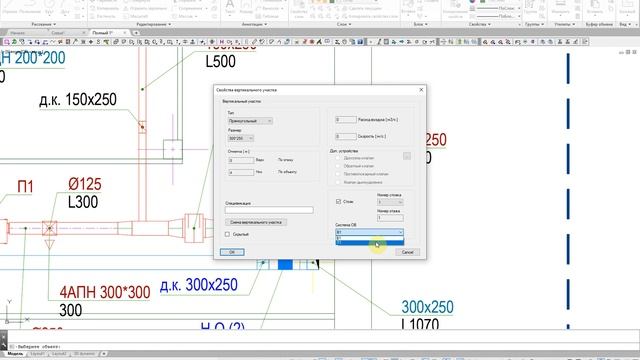Viewport: 640px width, 360px height.
Task: Click the Скорость input field
Action: [346, 136]
